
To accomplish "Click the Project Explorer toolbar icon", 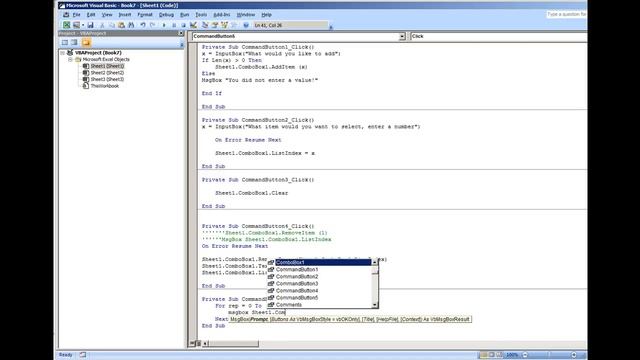I will [205, 25].
